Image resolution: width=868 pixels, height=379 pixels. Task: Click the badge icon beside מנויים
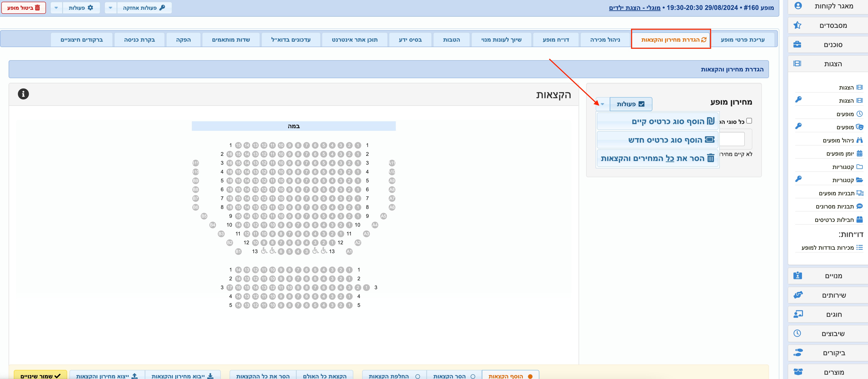798,276
